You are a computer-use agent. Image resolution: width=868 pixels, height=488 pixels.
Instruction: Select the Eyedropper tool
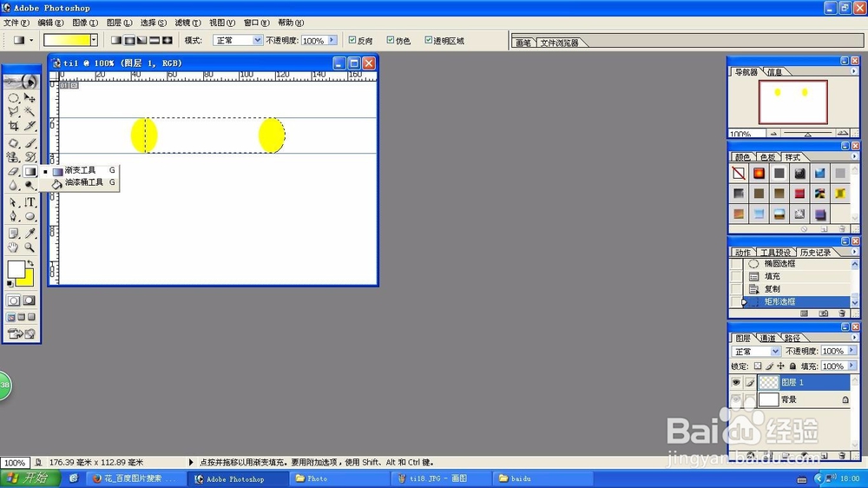pyautogui.click(x=30, y=234)
